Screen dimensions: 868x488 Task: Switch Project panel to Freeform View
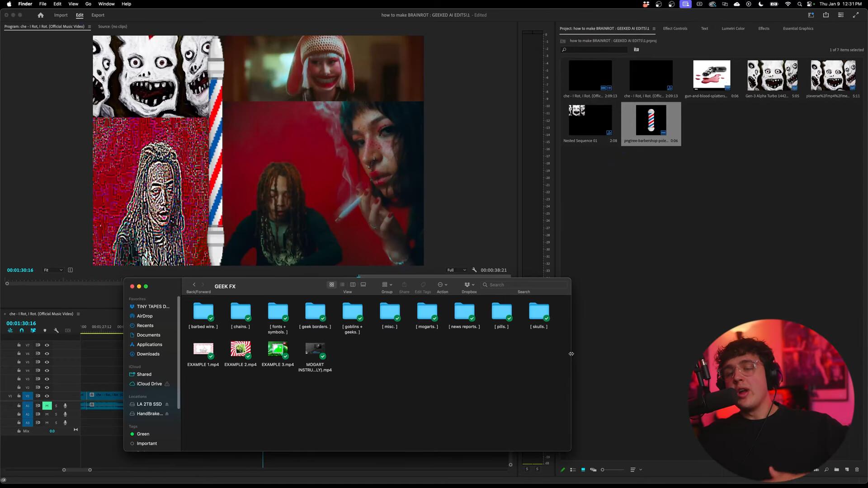click(593, 469)
